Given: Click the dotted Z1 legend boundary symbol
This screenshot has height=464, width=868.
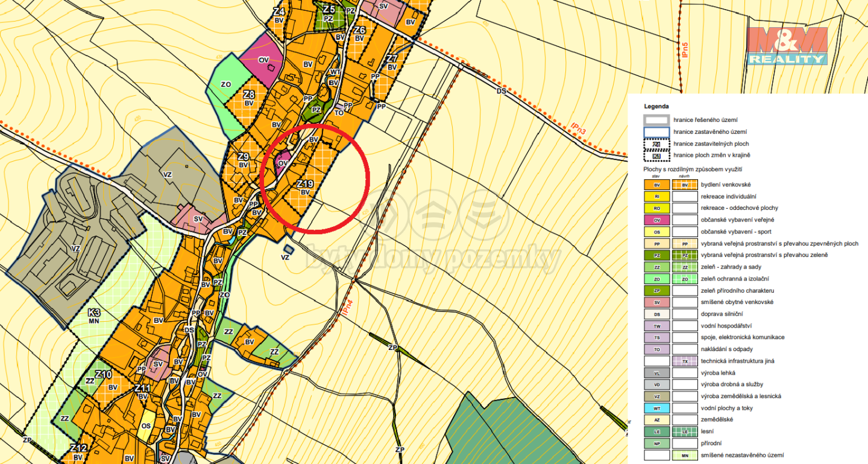Looking at the screenshot, I should click(x=657, y=144).
